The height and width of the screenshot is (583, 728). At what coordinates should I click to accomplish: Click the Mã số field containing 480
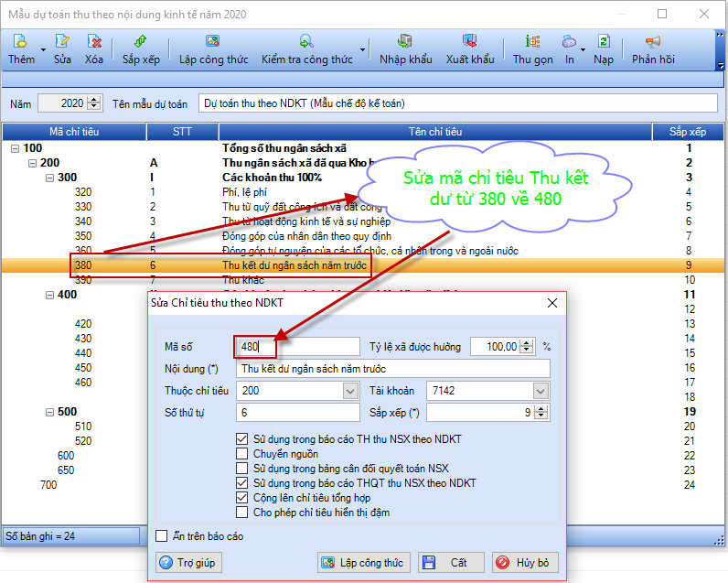297,347
